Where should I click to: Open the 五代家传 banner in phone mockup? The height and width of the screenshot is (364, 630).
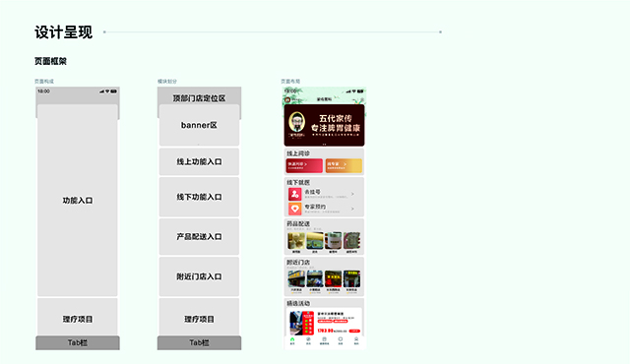coord(324,125)
